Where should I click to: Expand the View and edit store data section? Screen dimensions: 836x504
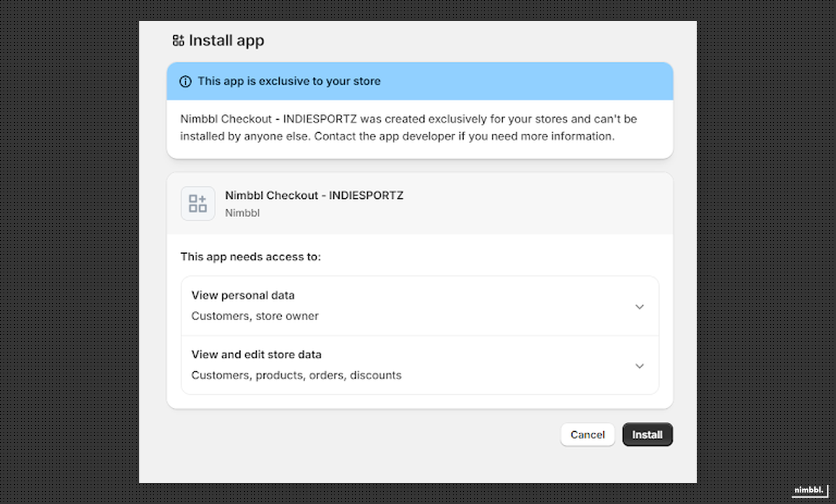[x=640, y=366]
